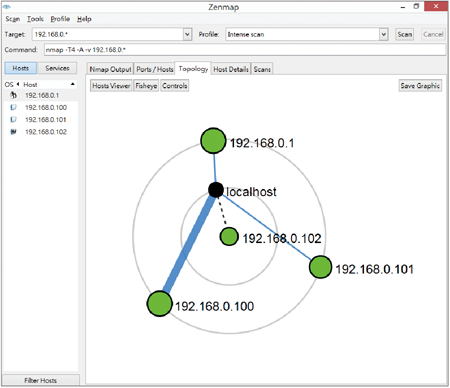Select the green 192.168.0.100 topology node

[x=160, y=303]
